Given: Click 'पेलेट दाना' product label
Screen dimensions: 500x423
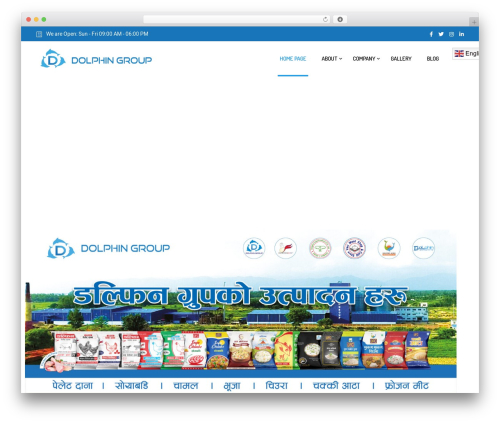Looking at the screenshot, I should click(72, 386).
